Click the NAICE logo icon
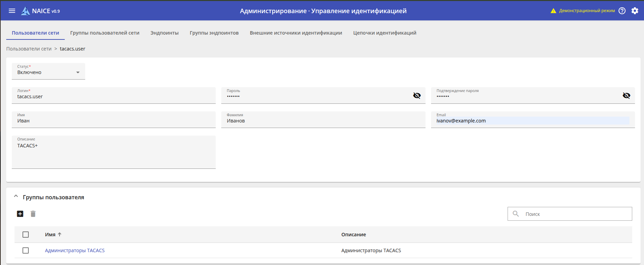 [25, 11]
